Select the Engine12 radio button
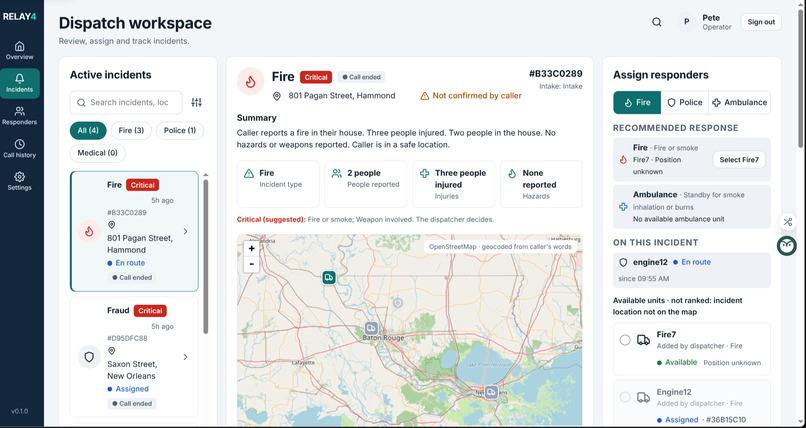The image size is (806, 428). pos(625,397)
